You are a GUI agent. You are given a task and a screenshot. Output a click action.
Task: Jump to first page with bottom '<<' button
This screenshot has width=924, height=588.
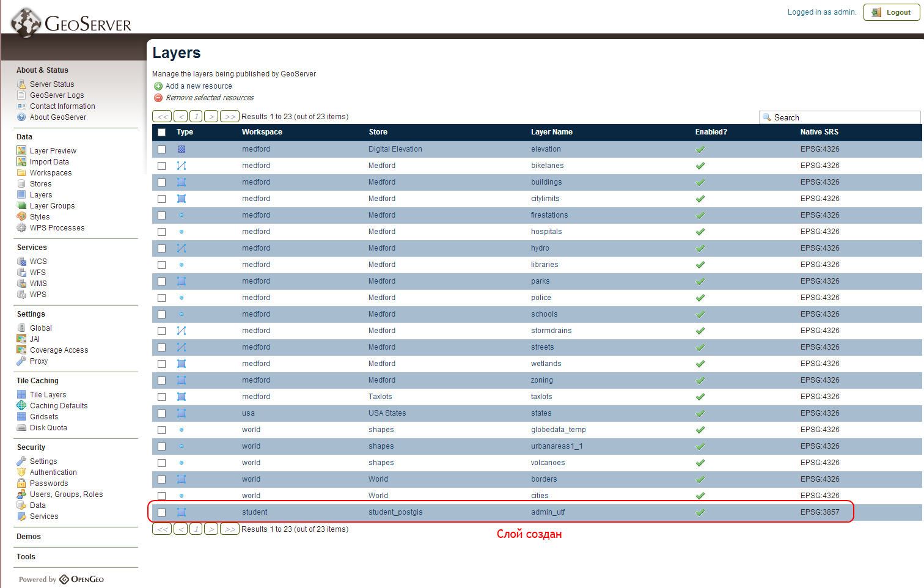162,529
